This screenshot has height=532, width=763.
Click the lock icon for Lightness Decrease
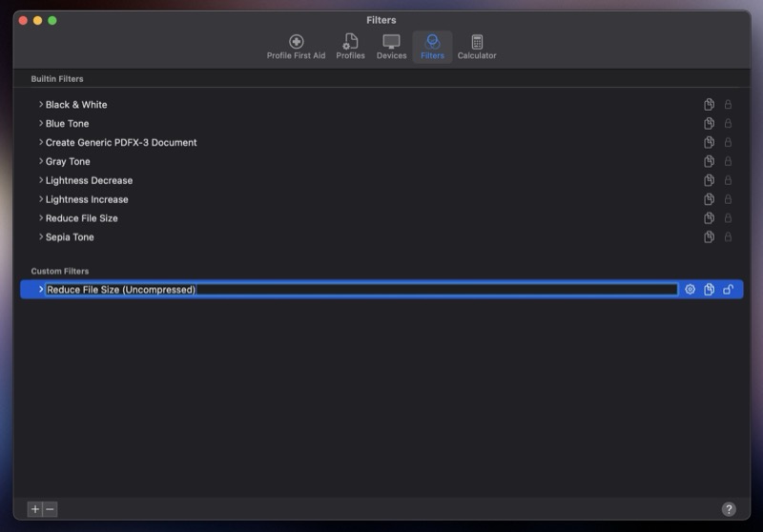click(728, 180)
